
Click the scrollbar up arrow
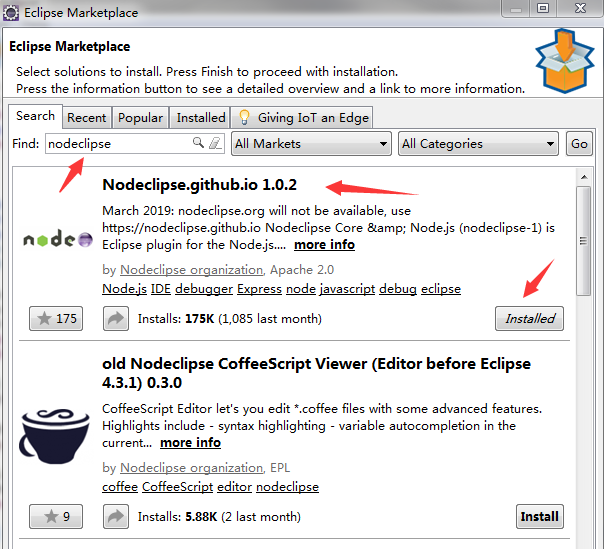[x=584, y=177]
